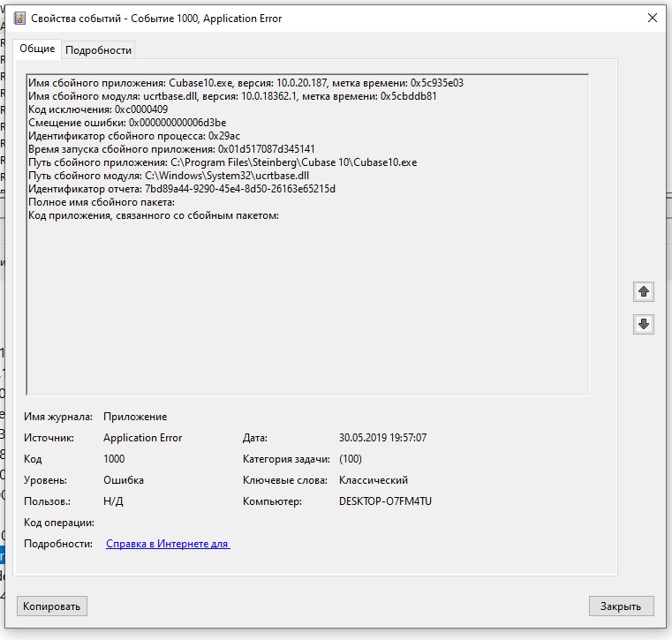This screenshot has width=672, height=640.
Task: Open the Подробности tab
Action: click(98, 50)
